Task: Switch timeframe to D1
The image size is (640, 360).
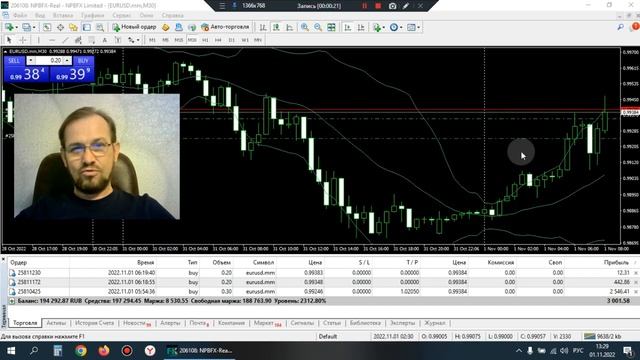Action: [x=232, y=40]
